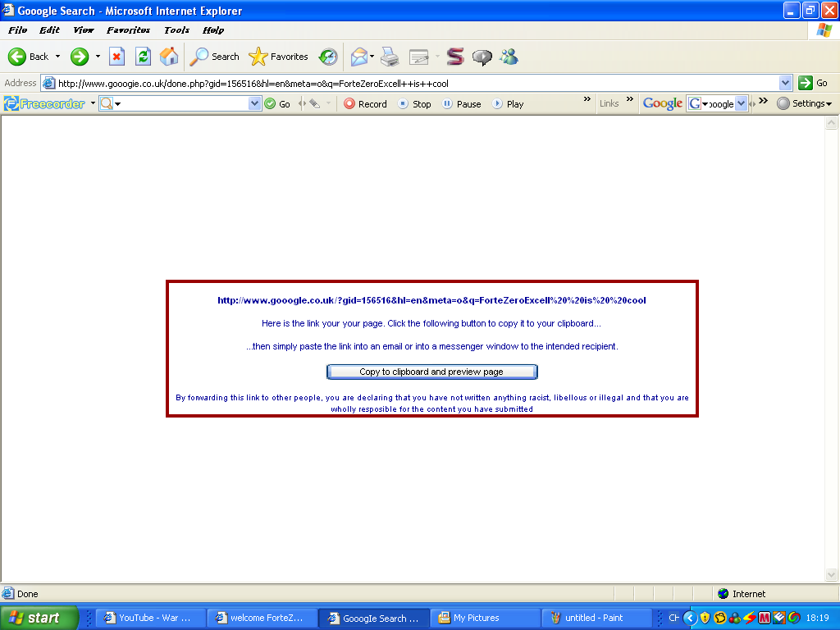Open the File menu
840x630 pixels.
(17, 30)
